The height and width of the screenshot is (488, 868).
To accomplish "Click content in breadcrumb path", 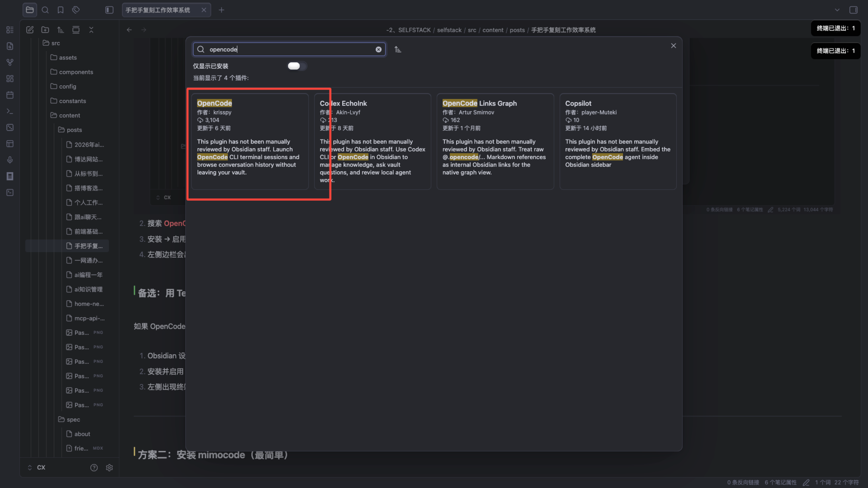I will pyautogui.click(x=493, y=30).
